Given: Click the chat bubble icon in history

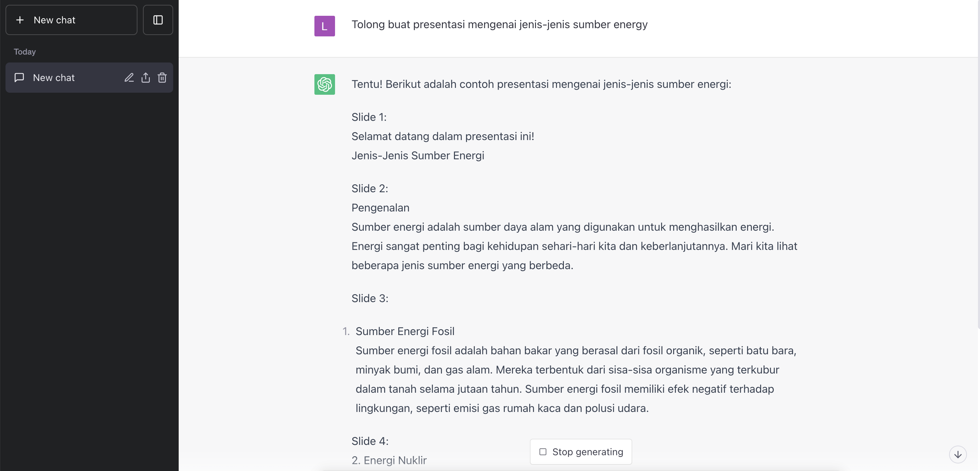Looking at the screenshot, I should point(19,78).
